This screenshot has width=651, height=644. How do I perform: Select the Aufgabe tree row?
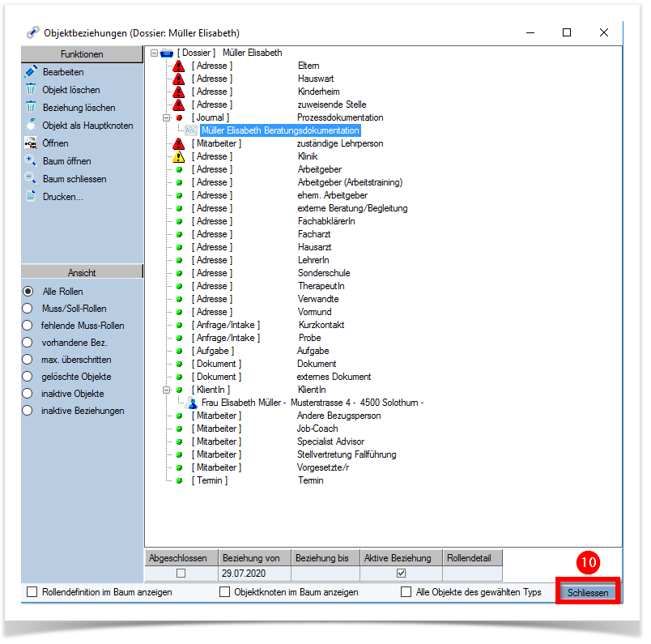260,351
